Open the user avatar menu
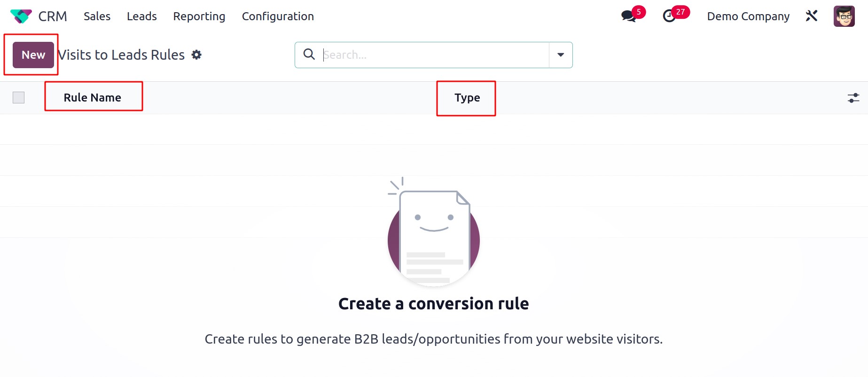Image resolution: width=868 pixels, height=377 pixels. coord(844,16)
